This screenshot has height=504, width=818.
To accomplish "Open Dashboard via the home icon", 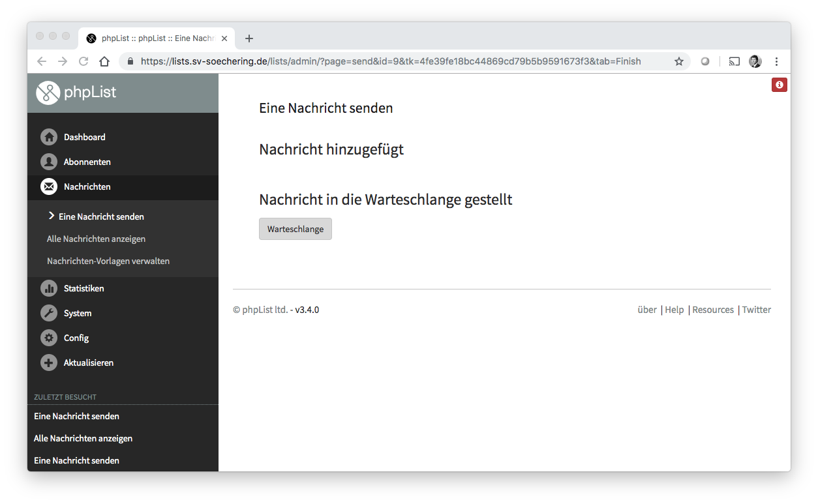I will tap(49, 137).
